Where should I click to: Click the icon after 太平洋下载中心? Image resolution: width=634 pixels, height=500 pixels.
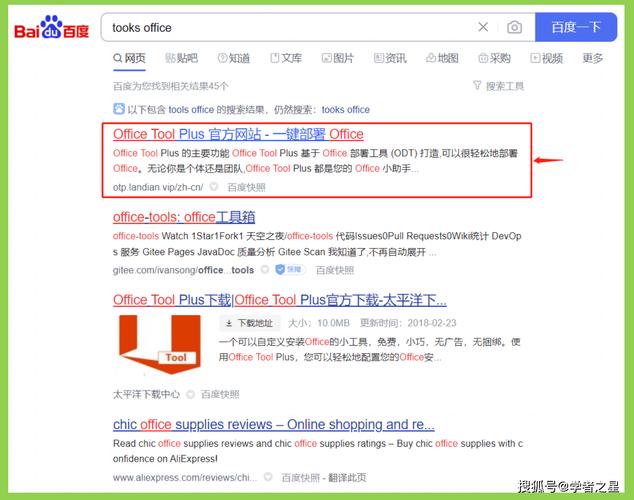(190, 394)
